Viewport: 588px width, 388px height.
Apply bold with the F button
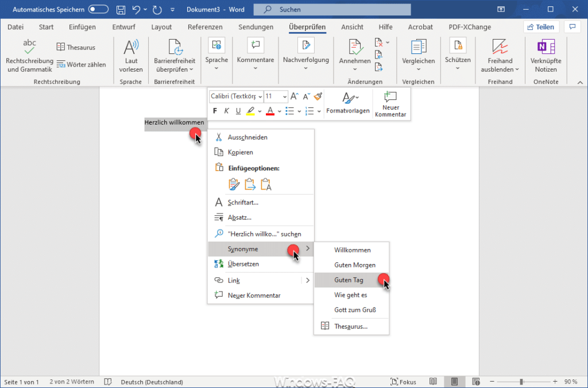coord(215,111)
